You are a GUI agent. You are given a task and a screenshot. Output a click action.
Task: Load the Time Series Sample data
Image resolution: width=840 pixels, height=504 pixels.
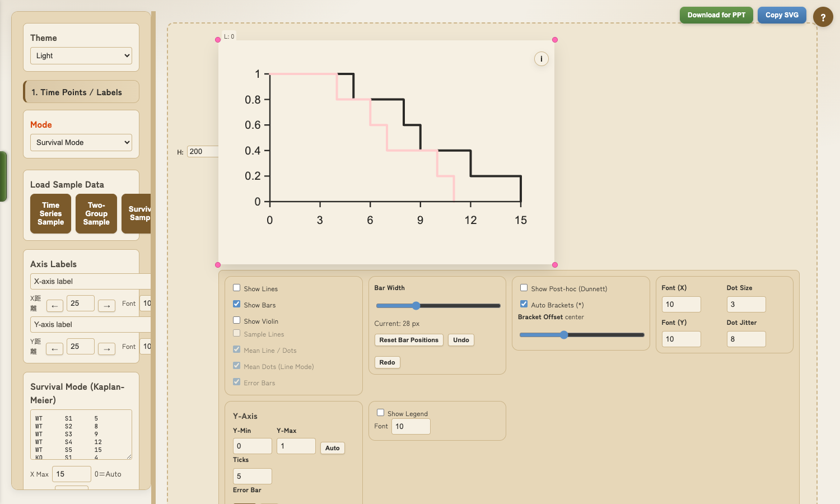[x=50, y=213]
